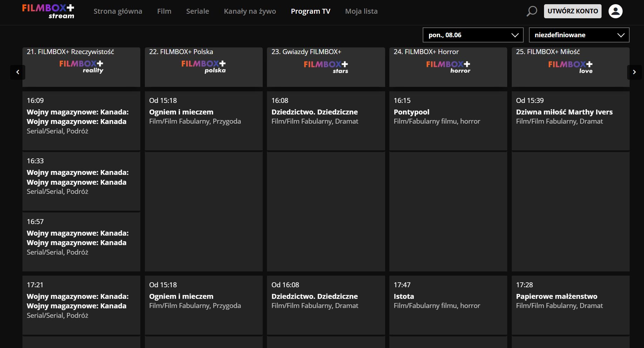Image resolution: width=644 pixels, height=348 pixels.
Task: Open the search magnifier icon
Action: coord(532,11)
